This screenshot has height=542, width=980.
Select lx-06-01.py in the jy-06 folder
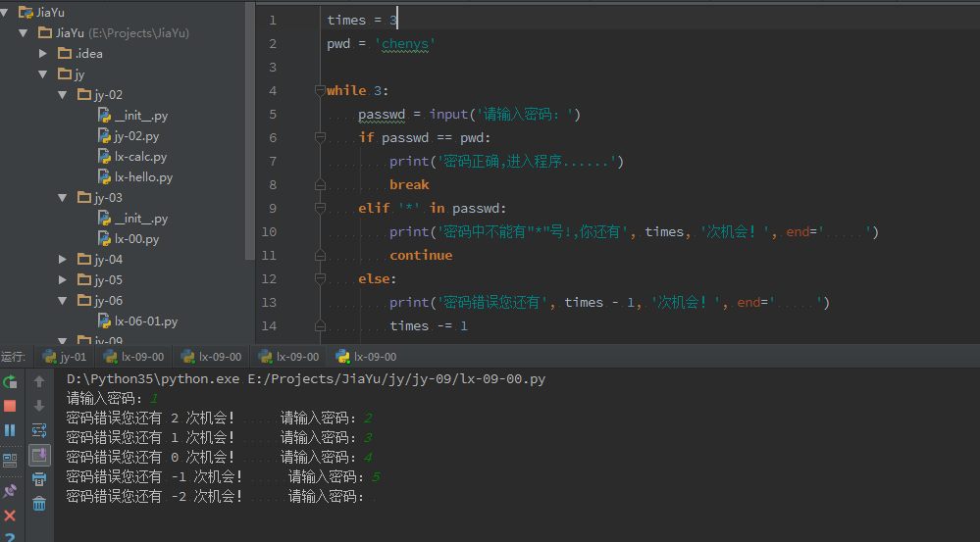145,321
